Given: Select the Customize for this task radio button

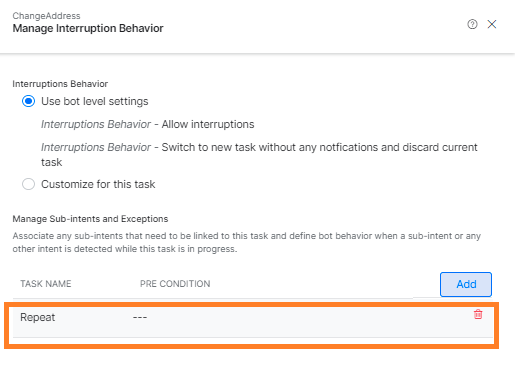Looking at the screenshot, I should pos(28,184).
